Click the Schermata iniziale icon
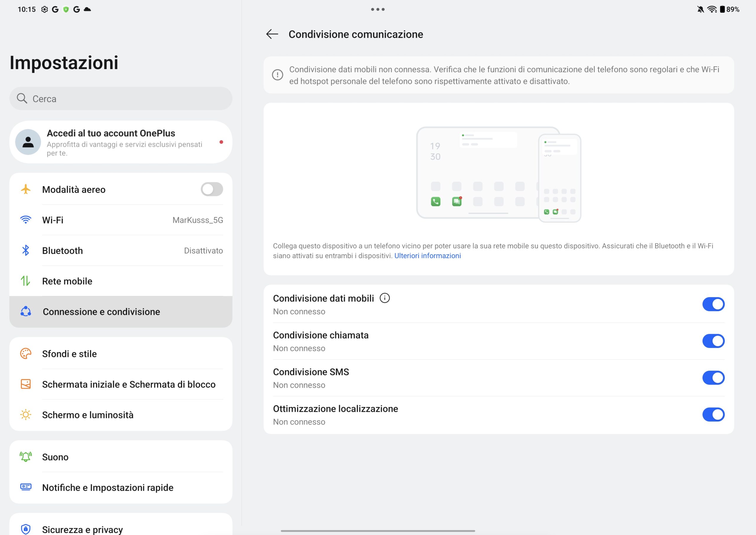 [26, 384]
